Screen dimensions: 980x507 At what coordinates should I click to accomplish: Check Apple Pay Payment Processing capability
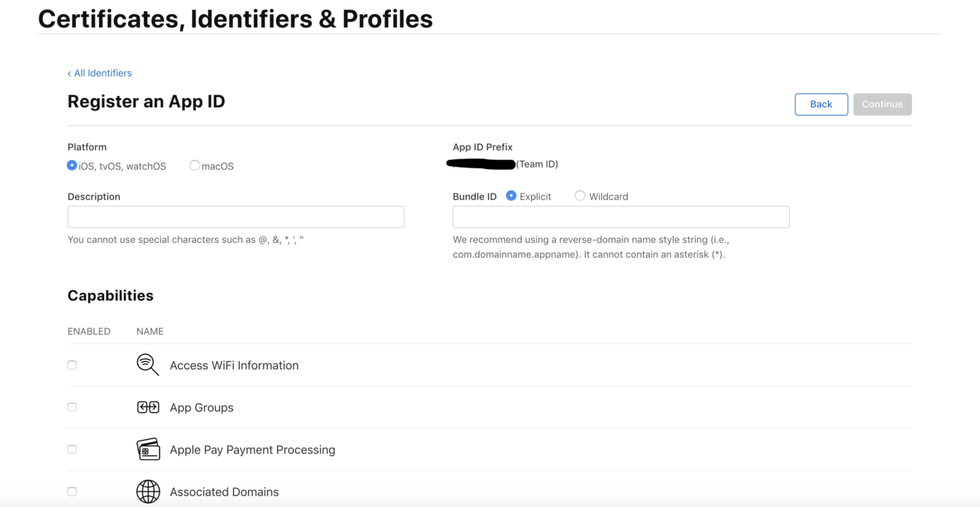(x=72, y=449)
